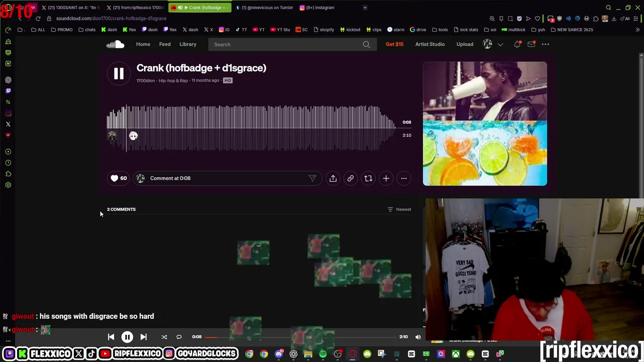This screenshot has width=644, height=362.
Task: Toggle repeat in the bottom player
Action: pos(179,337)
